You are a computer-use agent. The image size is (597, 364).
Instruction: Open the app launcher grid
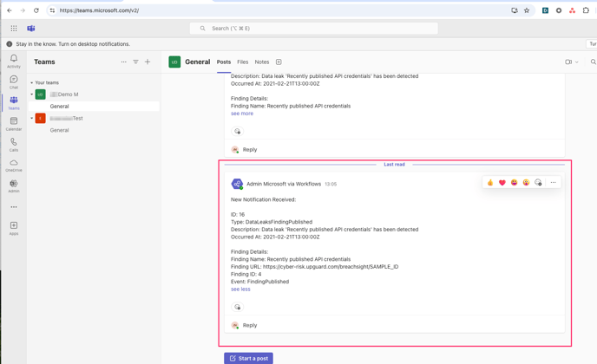14,28
